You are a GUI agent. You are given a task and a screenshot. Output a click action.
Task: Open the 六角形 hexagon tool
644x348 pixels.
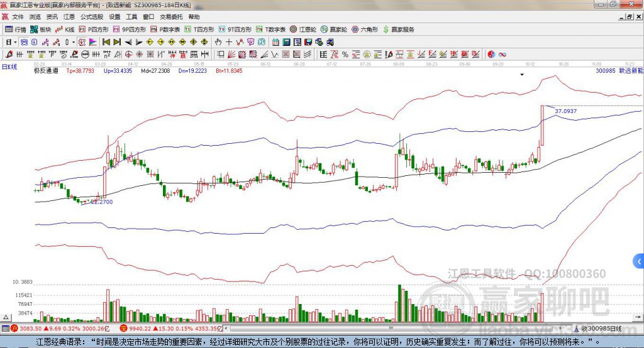[x=365, y=30]
